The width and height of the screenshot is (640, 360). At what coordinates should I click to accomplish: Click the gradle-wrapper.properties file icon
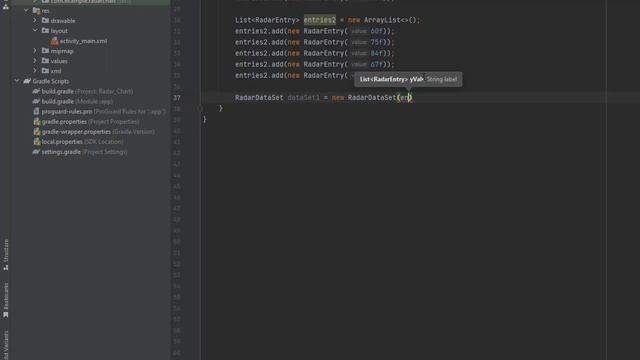37,132
